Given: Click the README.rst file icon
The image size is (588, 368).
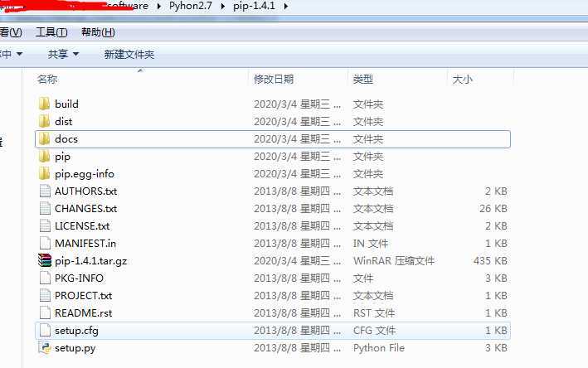Looking at the screenshot, I should (45, 313).
